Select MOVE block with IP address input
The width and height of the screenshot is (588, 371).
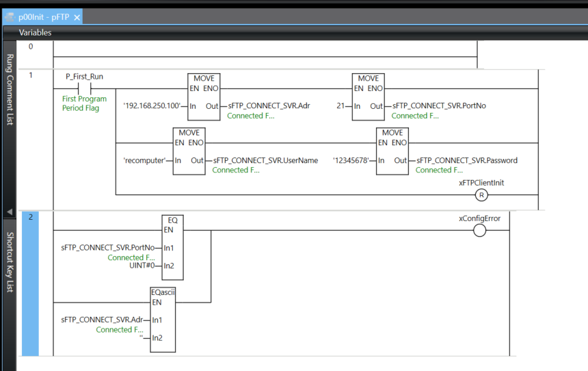[x=204, y=97]
